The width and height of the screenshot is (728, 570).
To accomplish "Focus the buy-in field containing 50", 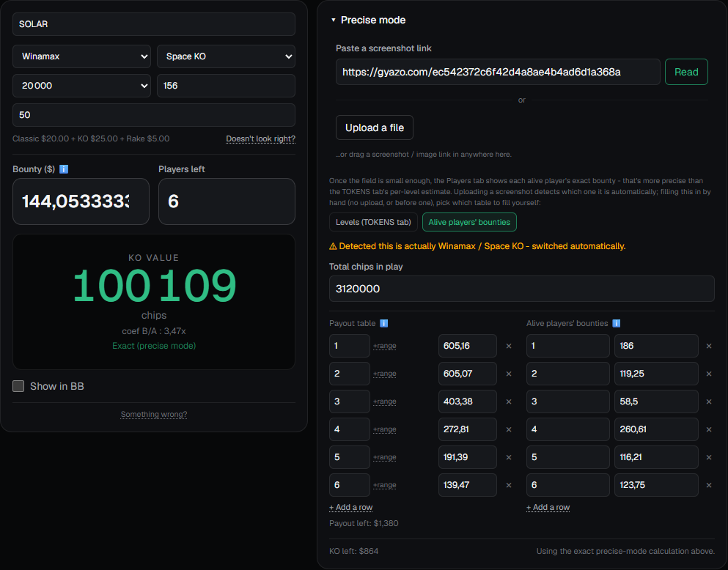I will 154,115.
